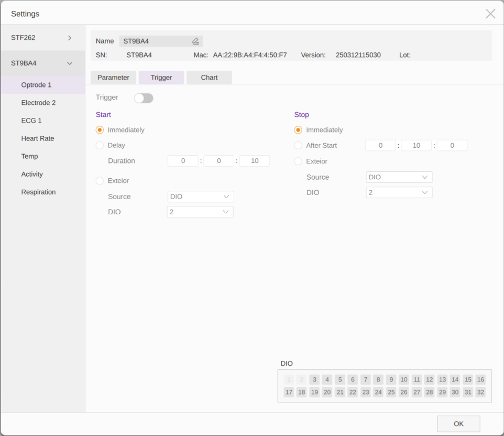The width and height of the screenshot is (504, 436).
Task: Select the ST9BA4 device row
Action: [43, 63]
